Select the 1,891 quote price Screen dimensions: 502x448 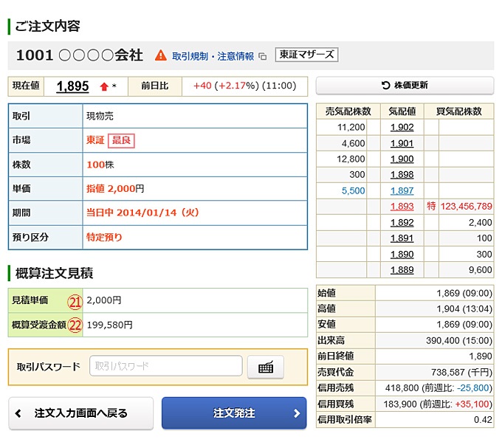click(x=402, y=238)
